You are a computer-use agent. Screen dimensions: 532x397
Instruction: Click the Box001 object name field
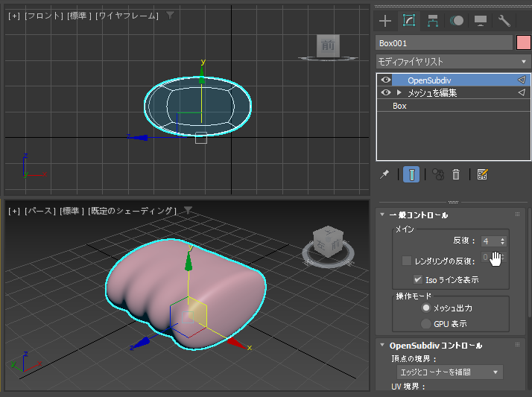[x=444, y=43]
